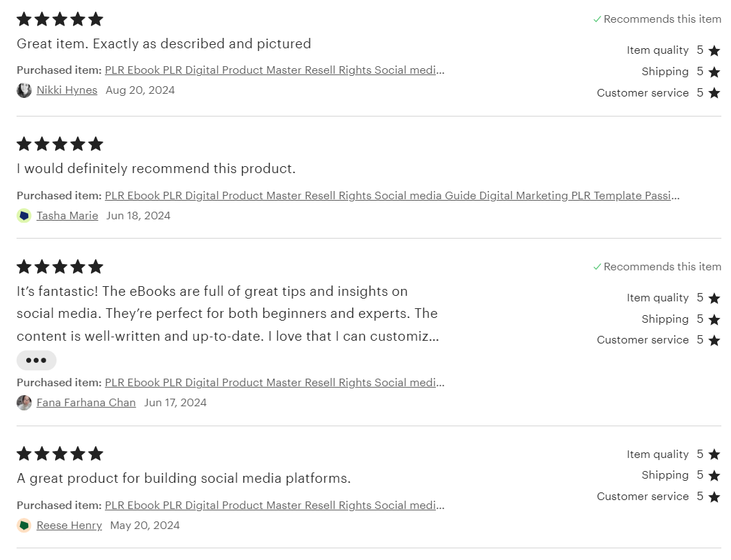
Task: Open purchased item link in Tasha's review
Action: pyautogui.click(x=392, y=195)
